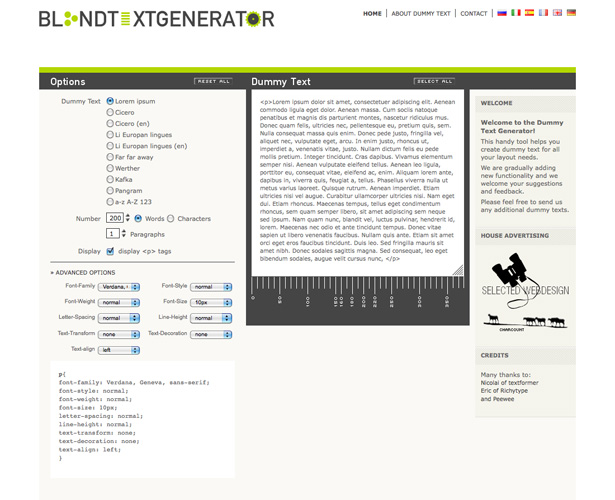This screenshot has width=615, height=500.
Task: Click 'Welcome to the Dummy Text Generator!' heading
Action: 522,127
